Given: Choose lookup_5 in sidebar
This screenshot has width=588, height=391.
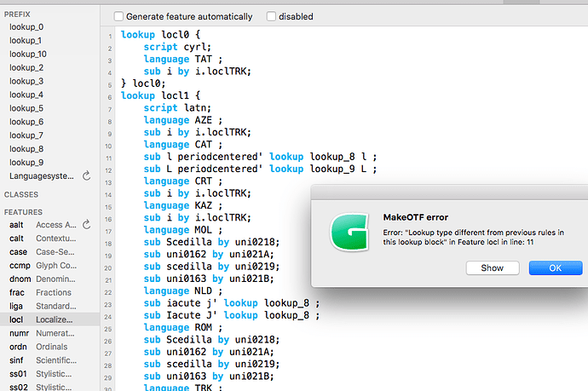Looking at the screenshot, I should click(x=26, y=108).
